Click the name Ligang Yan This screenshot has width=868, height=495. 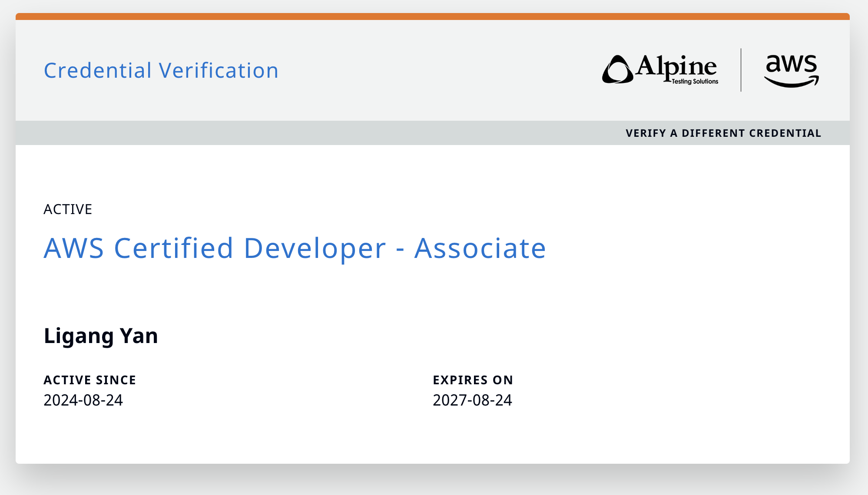[x=101, y=336]
